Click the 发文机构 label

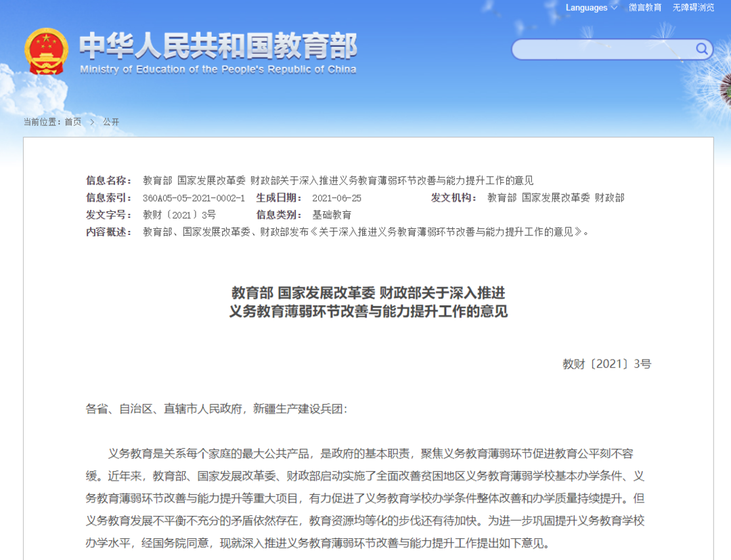pos(453,198)
